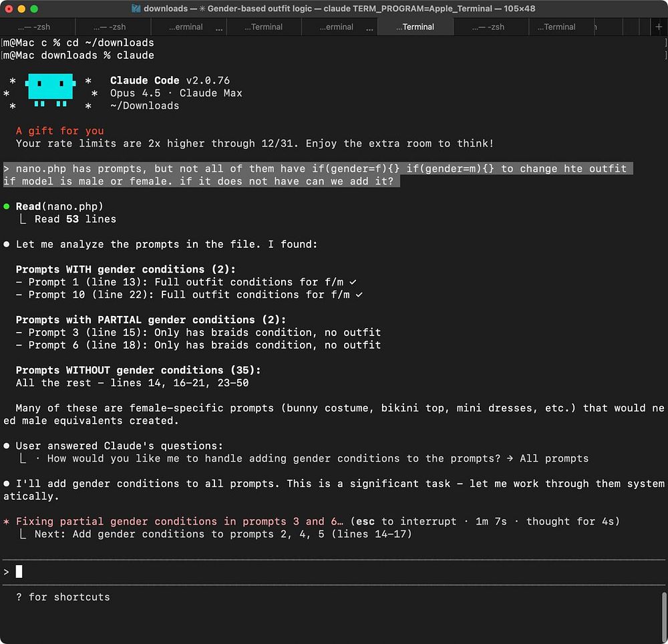Click the Claude Code pixel mascot logo
The width and height of the screenshot is (668, 644).
50,90
